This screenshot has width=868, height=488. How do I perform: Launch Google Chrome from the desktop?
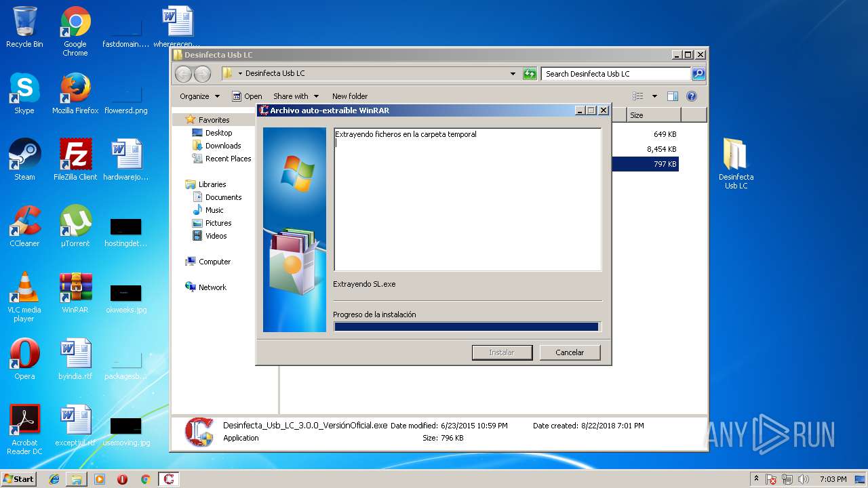tap(75, 31)
